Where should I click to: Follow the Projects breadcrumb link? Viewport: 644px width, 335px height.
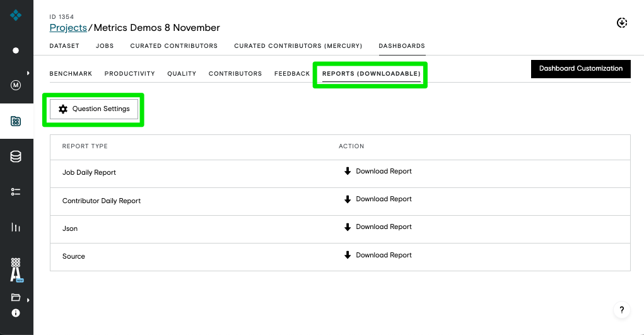click(x=68, y=28)
